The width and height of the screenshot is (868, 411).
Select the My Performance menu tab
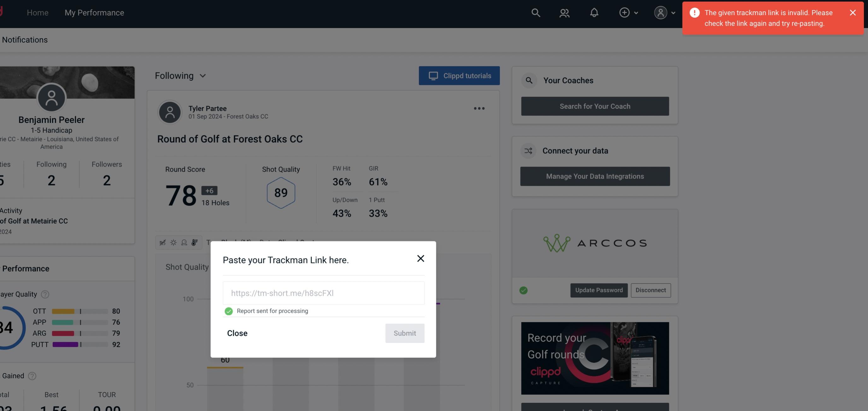click(94, 12)
